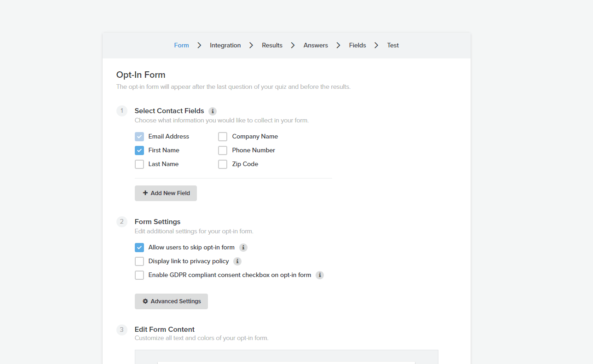The width and height of the screenshot is (593, 364).
Task: Open the Answers step
Action: [316, 45]
